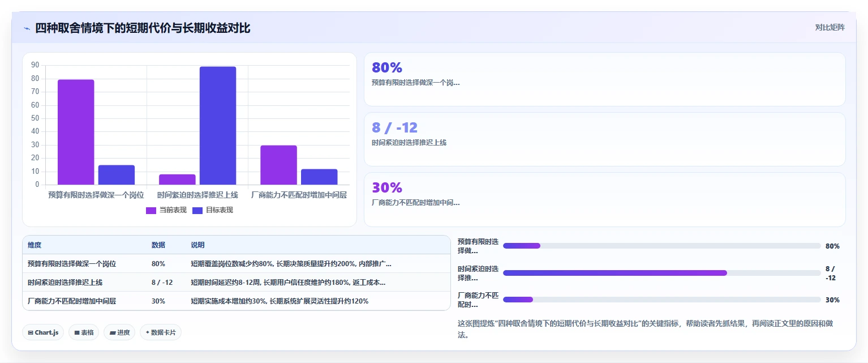This screenshot has width=868, height=363.
Task: Click description starting 短期时间延迟约8-12周
Action: click(x=288, y=282)
